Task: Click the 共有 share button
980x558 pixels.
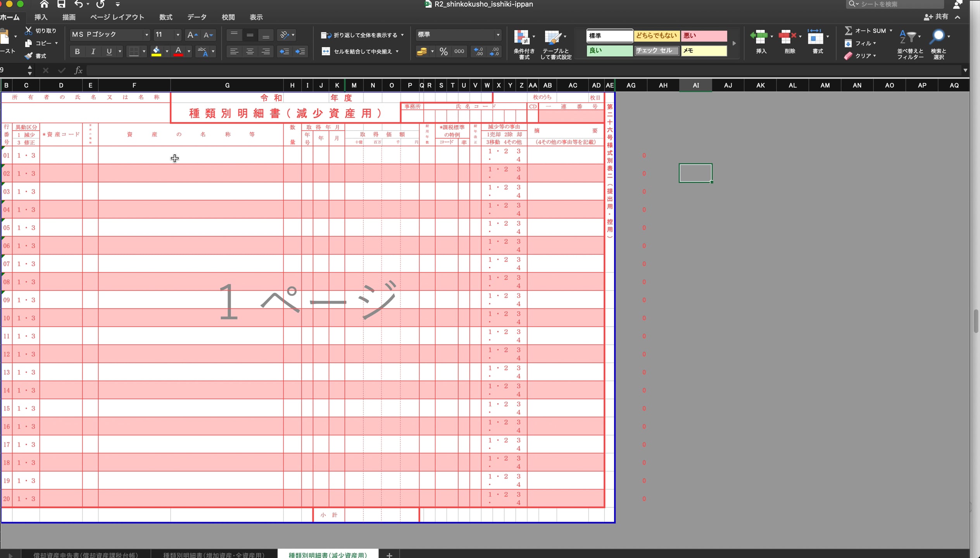Action: pyautogui.click(x=936, y=17)
